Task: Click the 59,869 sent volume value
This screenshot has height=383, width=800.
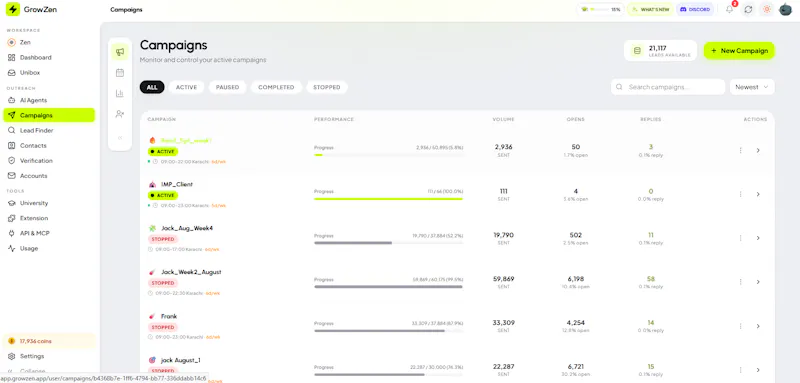Action: coord(504,279)
